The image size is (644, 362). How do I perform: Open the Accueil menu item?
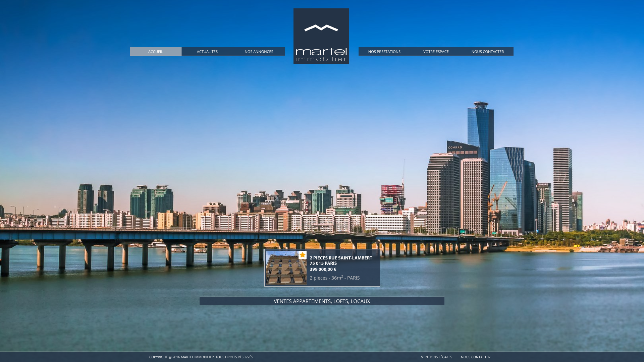(x=156, y=51)
